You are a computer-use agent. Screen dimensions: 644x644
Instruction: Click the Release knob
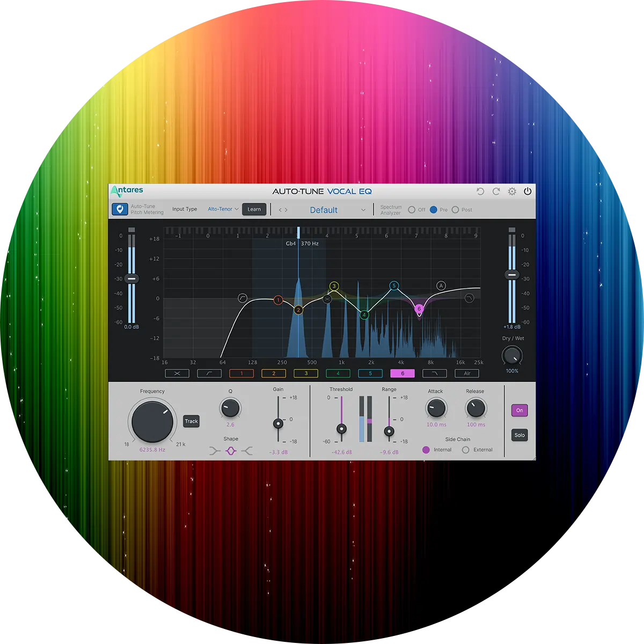tap(475, 408)
